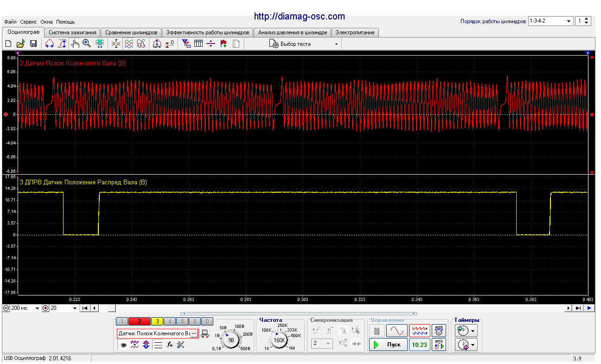Open the Файл menu
Image resolution: width=601 pixels, height=364 pixels.
(10, 22)
